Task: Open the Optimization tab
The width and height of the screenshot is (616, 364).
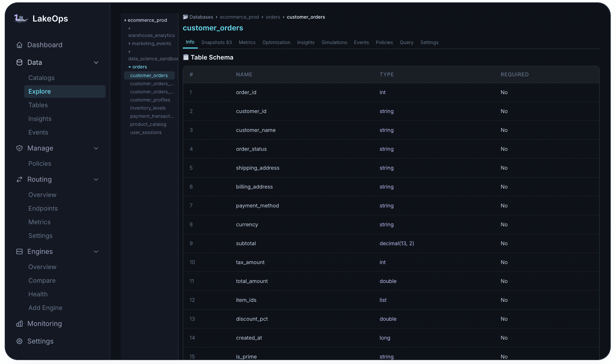Action: [276, 42]
